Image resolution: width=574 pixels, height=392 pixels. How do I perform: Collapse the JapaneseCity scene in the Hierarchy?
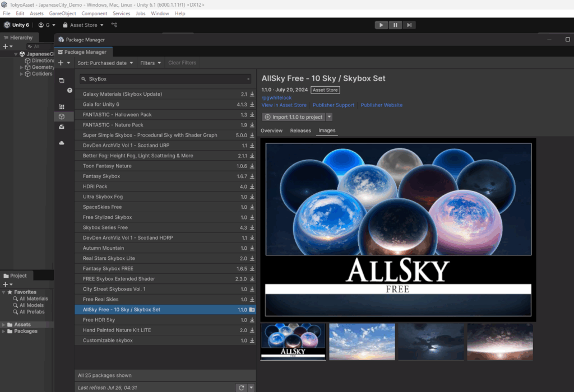click(16, 54)
